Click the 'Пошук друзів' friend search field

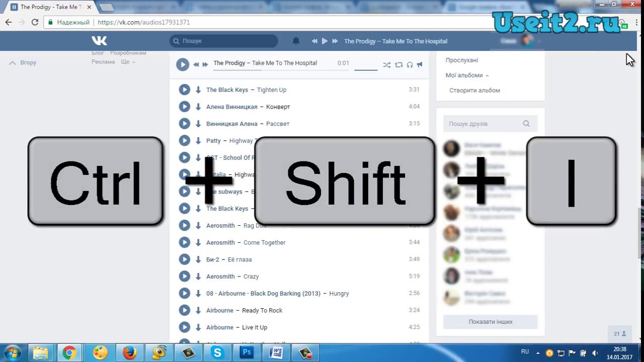(x=491, y=124)
